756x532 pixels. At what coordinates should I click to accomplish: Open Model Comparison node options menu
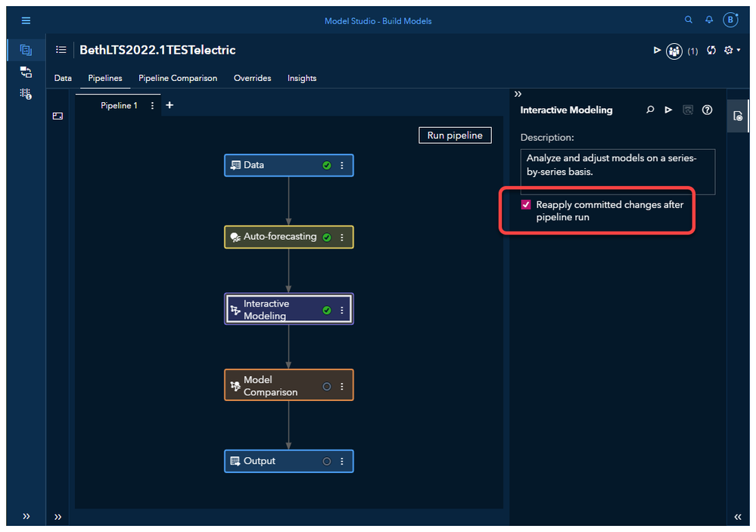pos(342,387)
